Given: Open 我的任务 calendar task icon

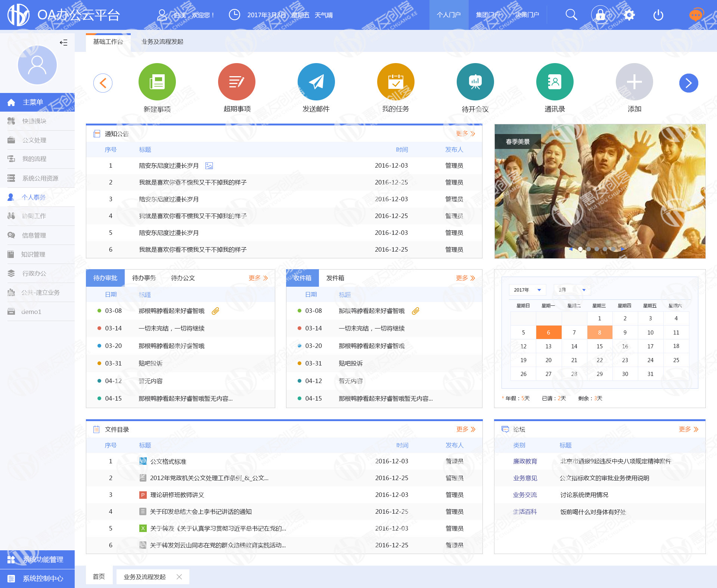Looking at the screenshot, I should click(396, 82).
